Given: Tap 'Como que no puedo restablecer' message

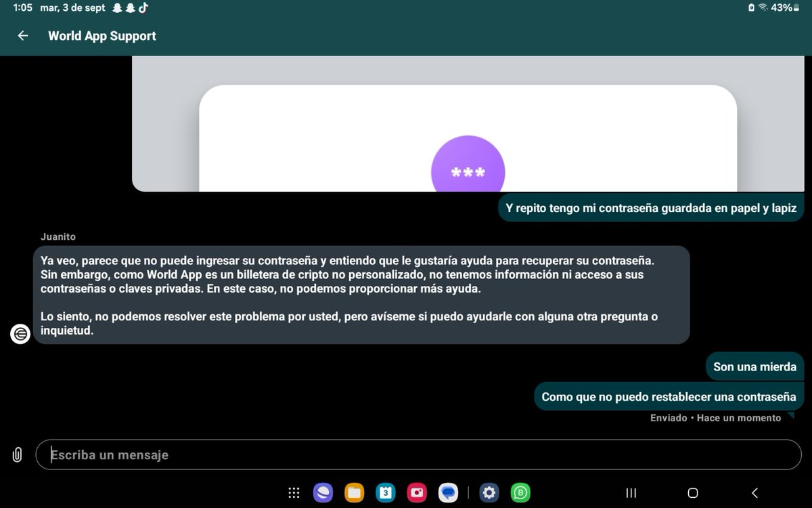Looking at the screenshot, I should [669, 397].
